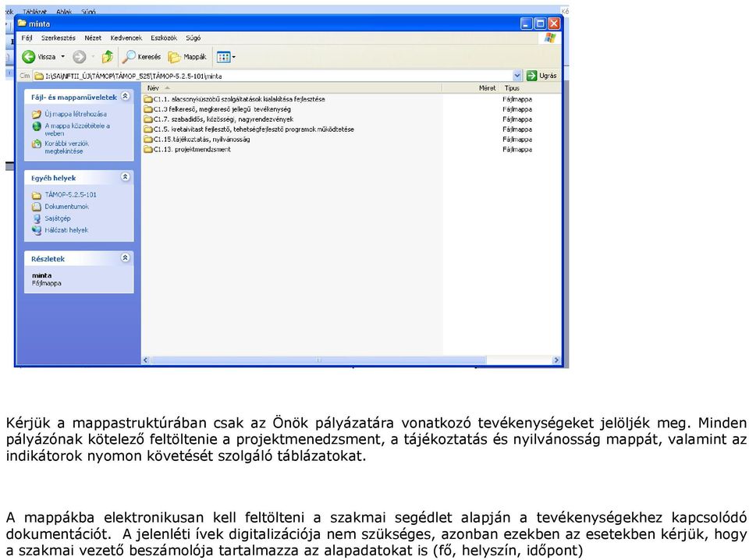The height and width of the screenshot is (560, 749).
Task: Select the 'C1.13. projektmenedzsment' folder name
Action: point(192,150)
